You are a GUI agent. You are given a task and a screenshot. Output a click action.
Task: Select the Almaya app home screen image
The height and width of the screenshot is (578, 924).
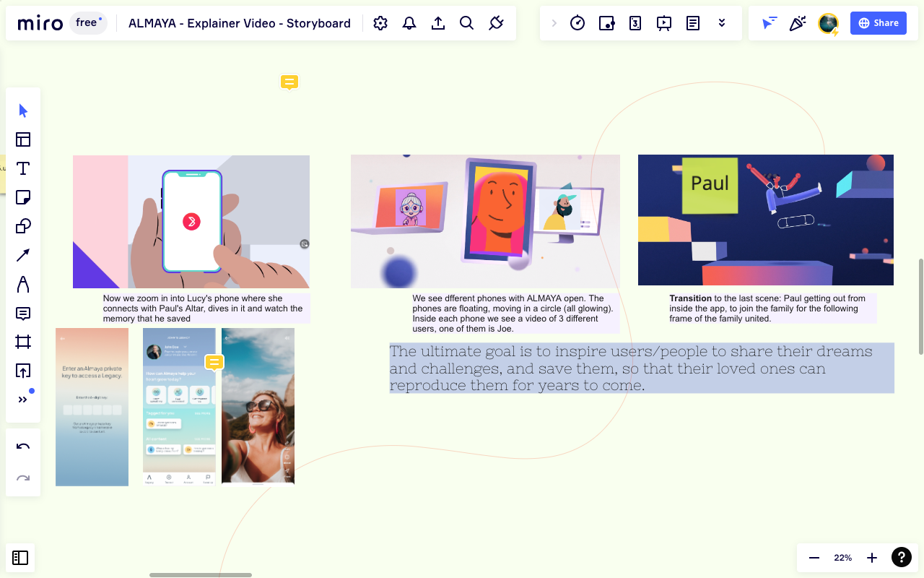179,406
